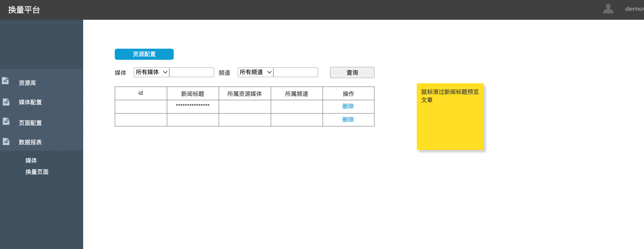The height and width of the screenshot is (249, 644).
Task: Select the 媒体 submenu item
Action: point(31,160)
